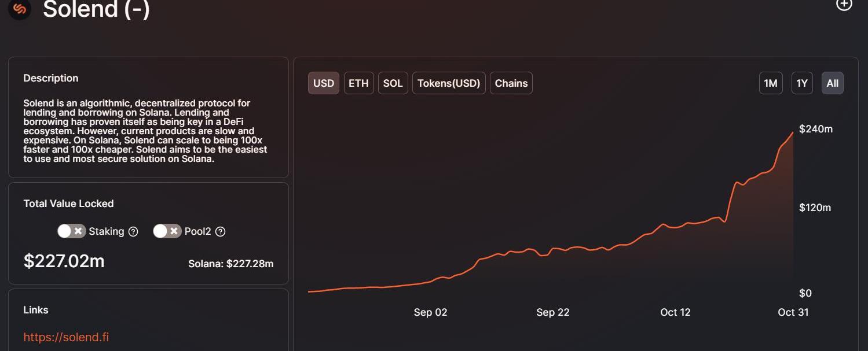Set chart range to 1Y
This screenshot has width=868, height=351.
point(802,83)
